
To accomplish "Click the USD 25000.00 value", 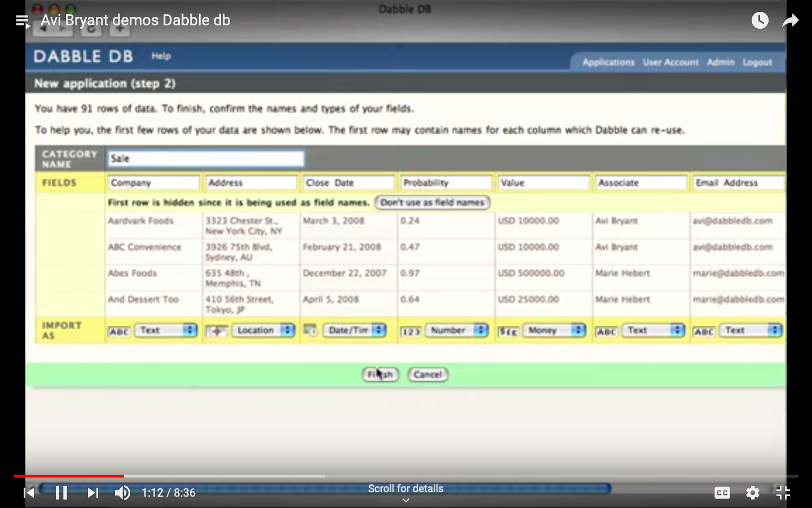I will [x=528, y=299].
